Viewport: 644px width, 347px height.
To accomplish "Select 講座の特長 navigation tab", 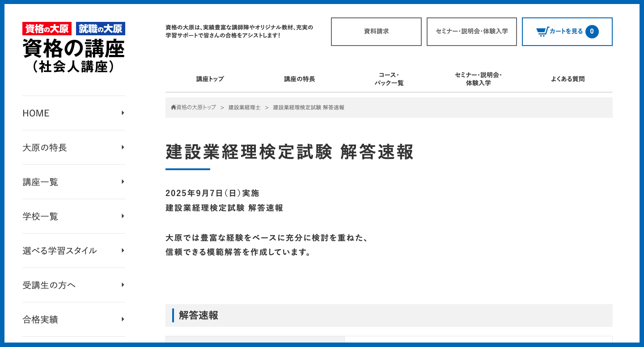I will tap(299, 79).
